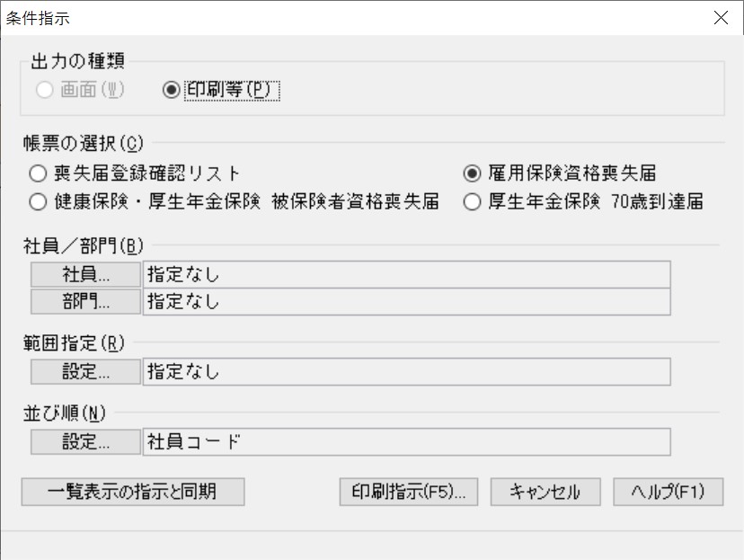Click the 並び順 field showing 社員コード
Image resolution: width=744 pixels, height=560 pixels.
click(407, 442)
